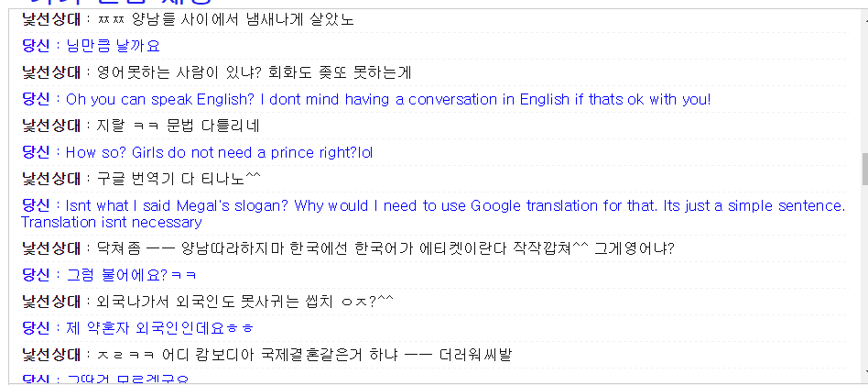Click the "How so? Girls do not need" message

point(219,152)
